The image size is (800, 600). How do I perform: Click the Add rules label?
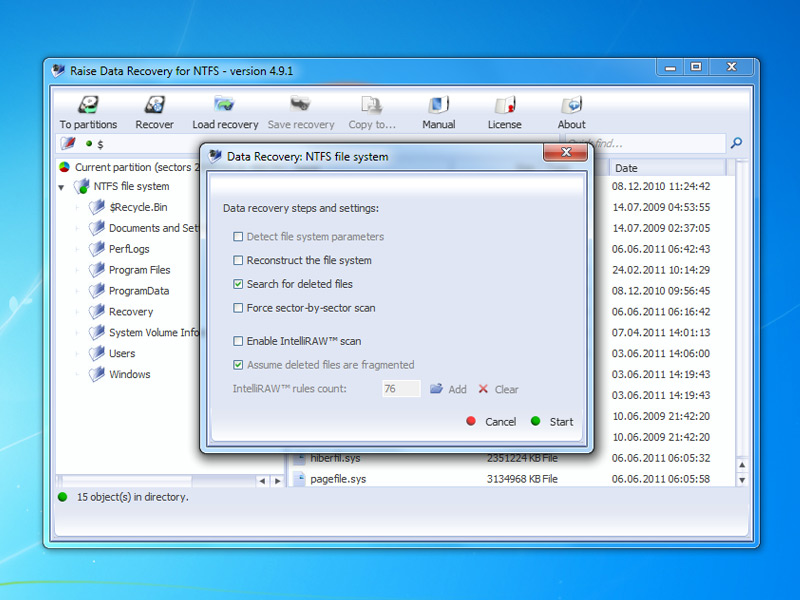tap(457, 389)
